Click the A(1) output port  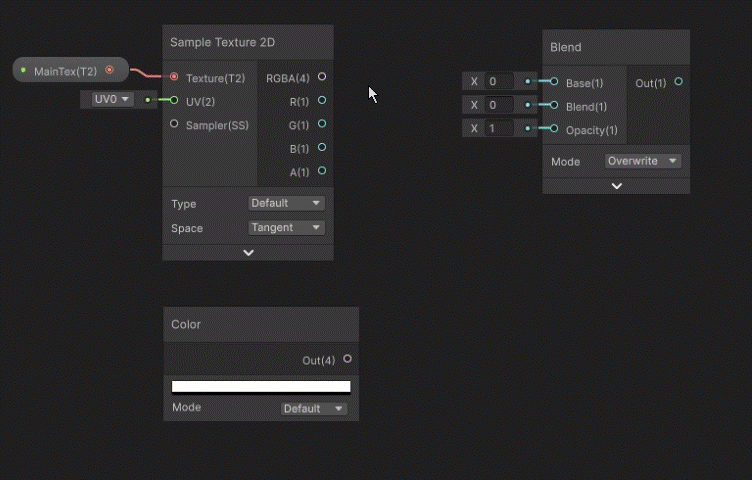point(322,171)
